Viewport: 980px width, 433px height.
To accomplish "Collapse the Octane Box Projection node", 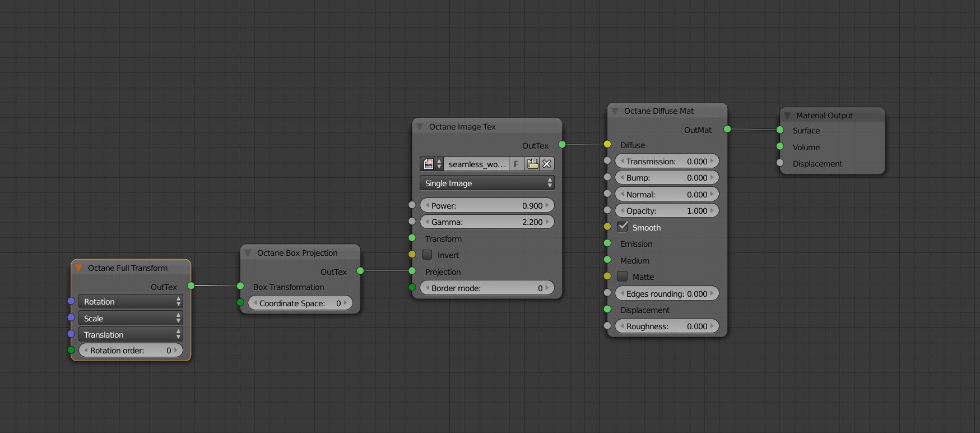I will (248, 253).
